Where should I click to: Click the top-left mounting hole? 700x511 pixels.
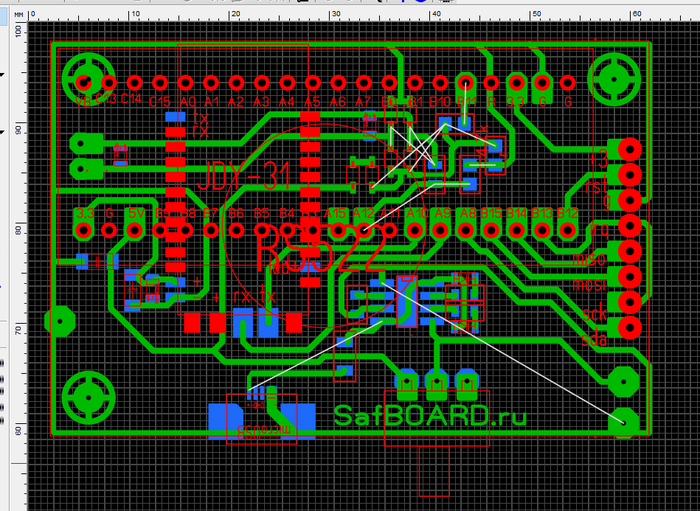[x=84, y=80]
